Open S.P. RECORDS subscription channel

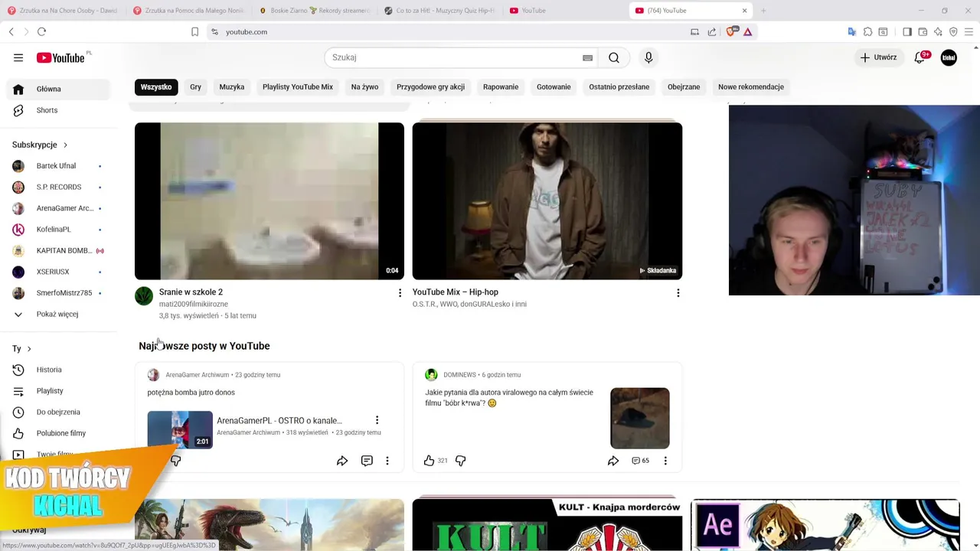(x=58, y=187)
